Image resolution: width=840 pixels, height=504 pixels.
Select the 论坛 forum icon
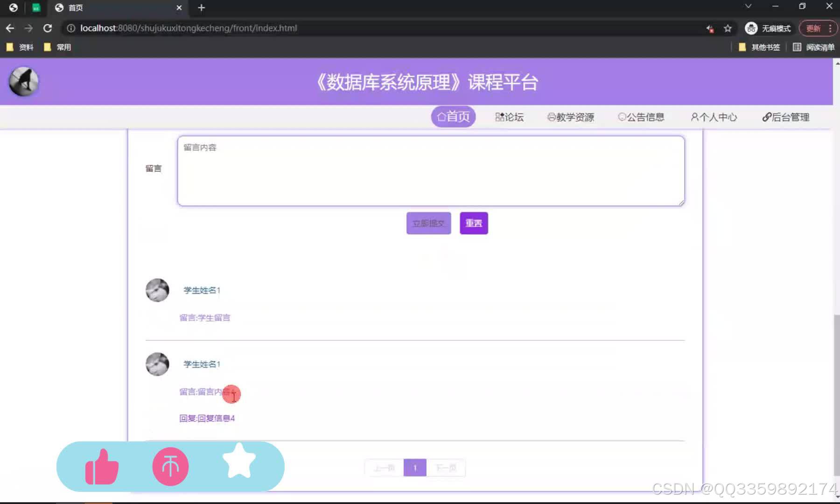click(499, 117)
